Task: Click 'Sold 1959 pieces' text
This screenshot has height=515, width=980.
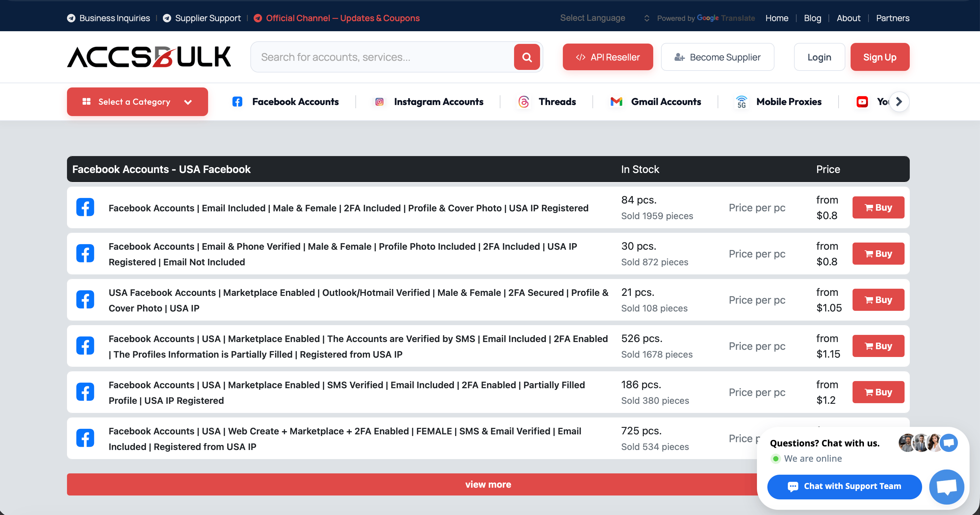Action: coord(657,216)
